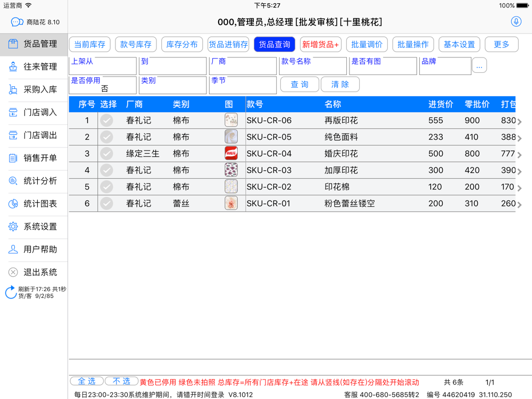Switch to the 货品进销存 tab
The image size is (532, 399).
(x=228, y=45)
